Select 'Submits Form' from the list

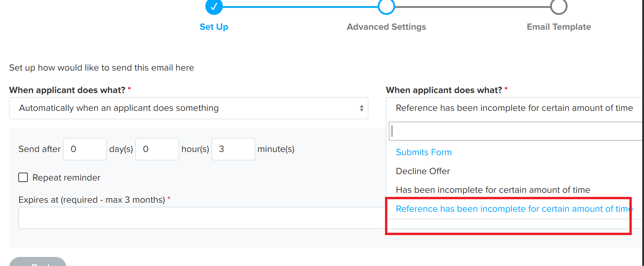tap(423, 152)
